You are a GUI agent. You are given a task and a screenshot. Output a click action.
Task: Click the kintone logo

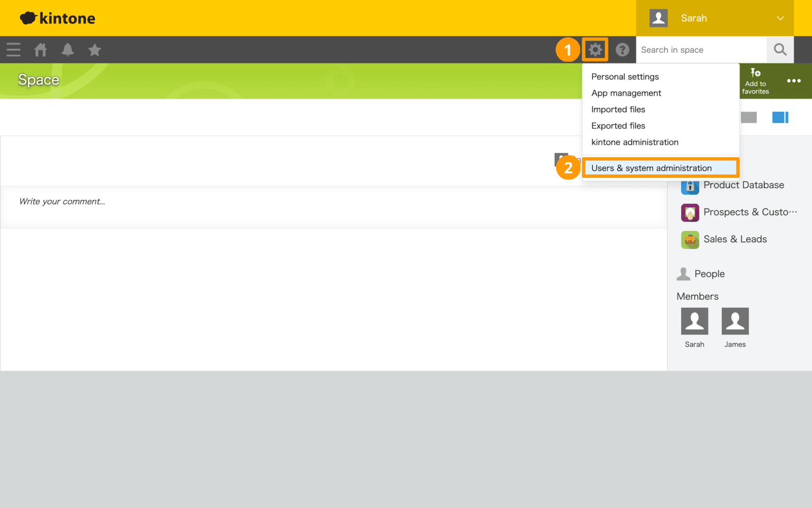coord(57,18)
